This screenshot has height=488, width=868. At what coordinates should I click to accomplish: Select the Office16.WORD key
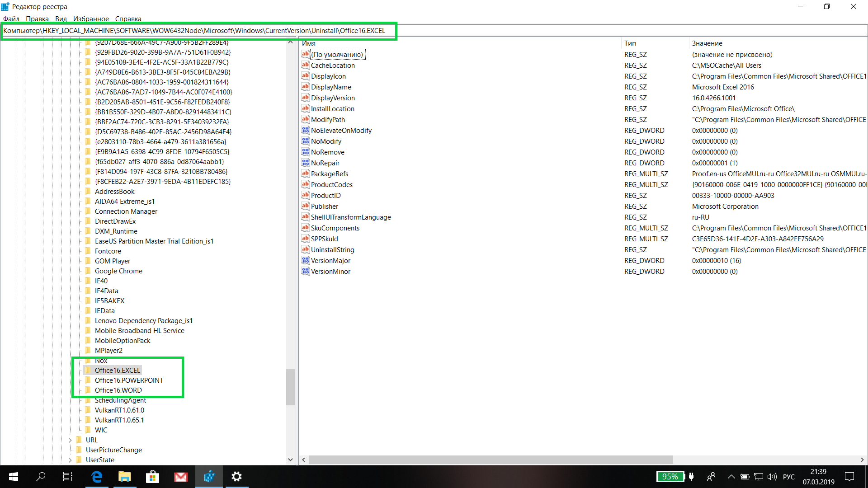click(118, 390)
